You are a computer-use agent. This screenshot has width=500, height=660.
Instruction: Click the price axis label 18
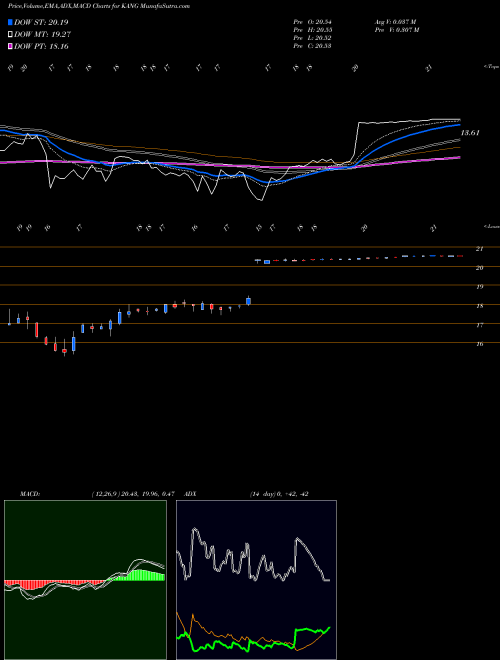point(479,306)
